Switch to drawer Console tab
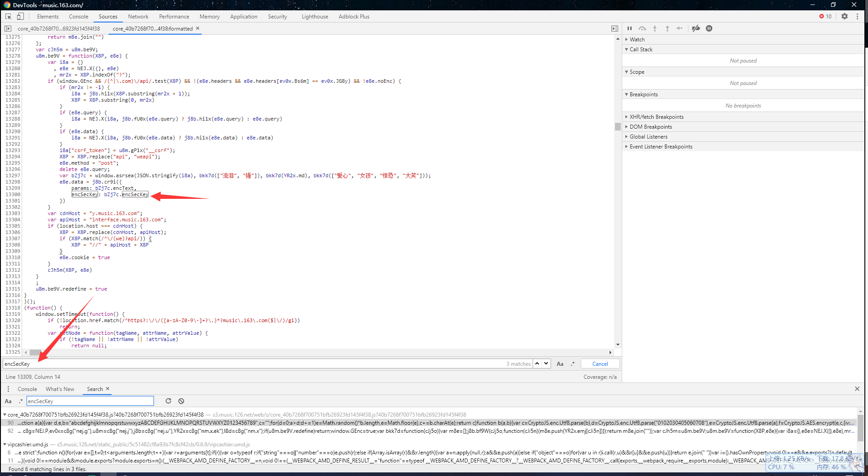 click(27, 389)
